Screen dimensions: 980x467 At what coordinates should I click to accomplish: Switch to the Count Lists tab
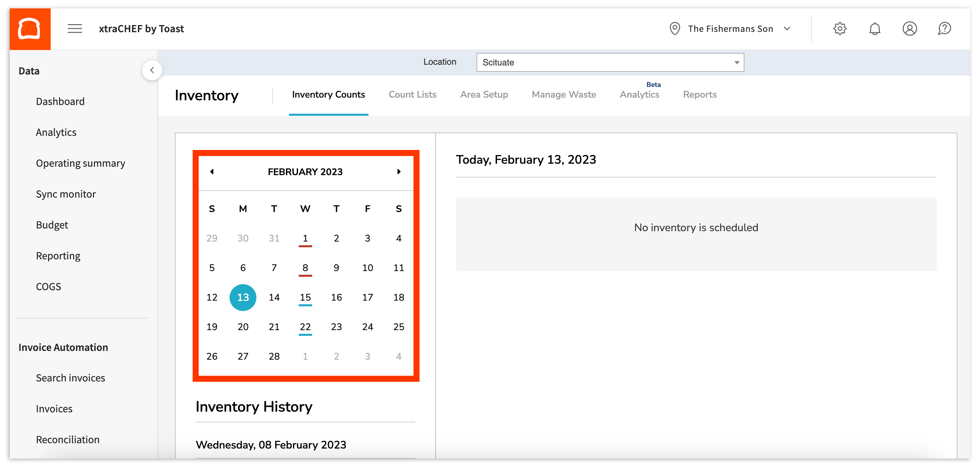[x=412, y=94]
